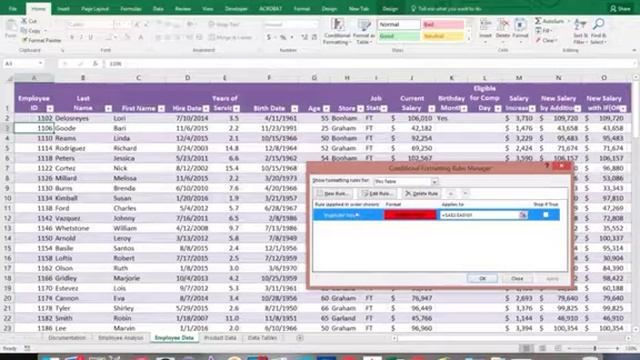
Task: Toggle Merge & Center
Action: click(x=231, y=37)
